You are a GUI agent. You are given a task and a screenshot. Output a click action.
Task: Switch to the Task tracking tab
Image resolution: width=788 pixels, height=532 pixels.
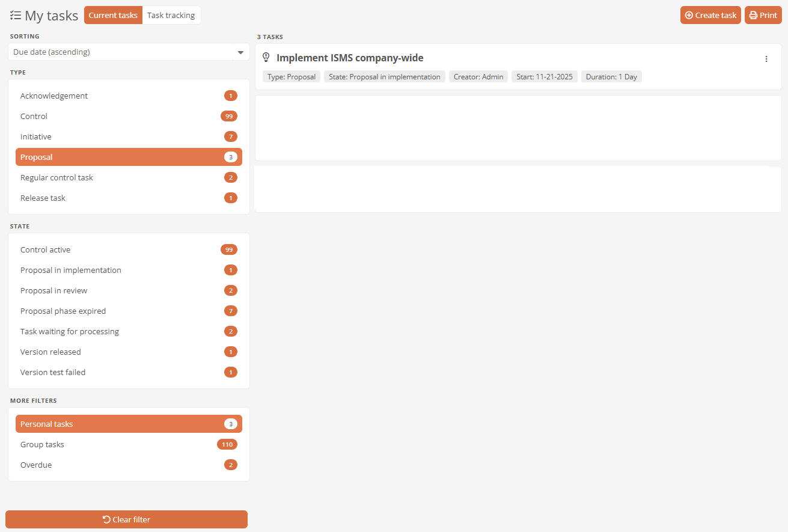pyautogui.click(x=171, y=16)
